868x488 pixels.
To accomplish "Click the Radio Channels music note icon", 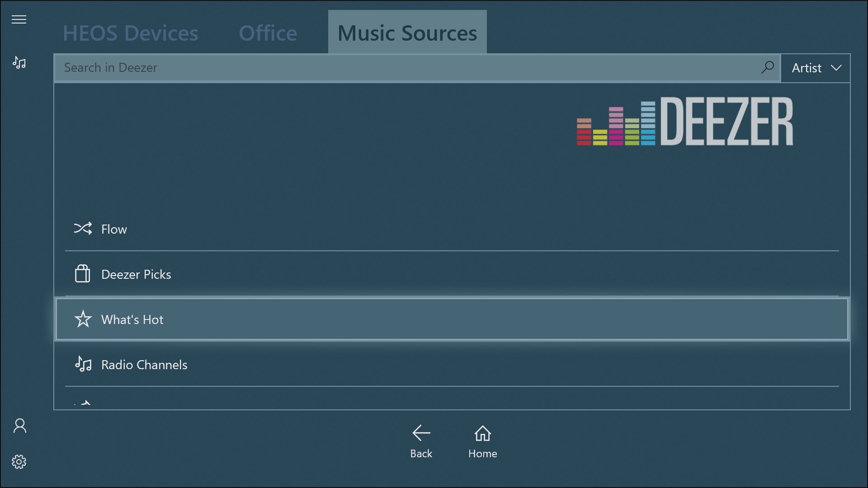I will point(83,364).
